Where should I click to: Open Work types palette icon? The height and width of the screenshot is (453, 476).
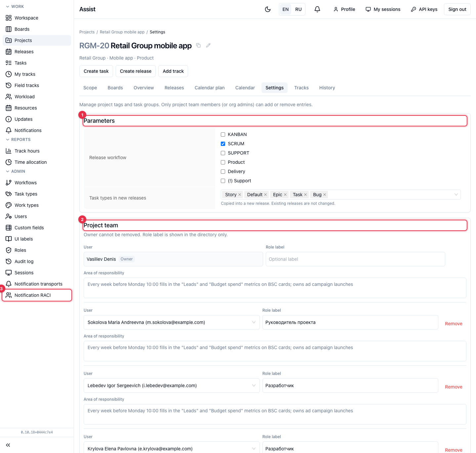[9, 205]
